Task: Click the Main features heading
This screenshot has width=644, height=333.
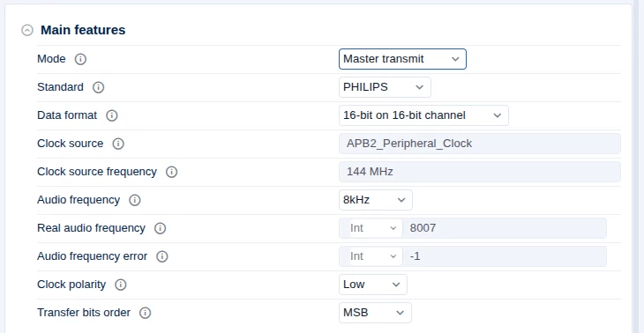Action: click(83, 30)
